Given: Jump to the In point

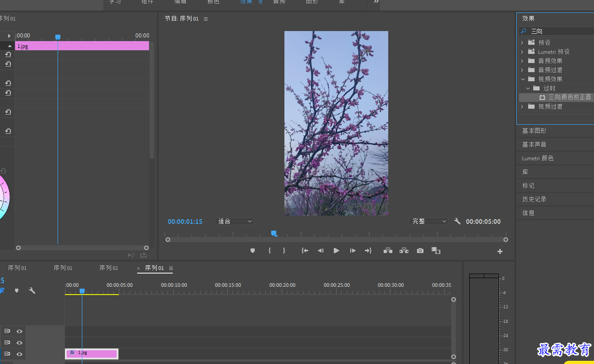Looking at the screenshot, I should (x=305, y=251).
